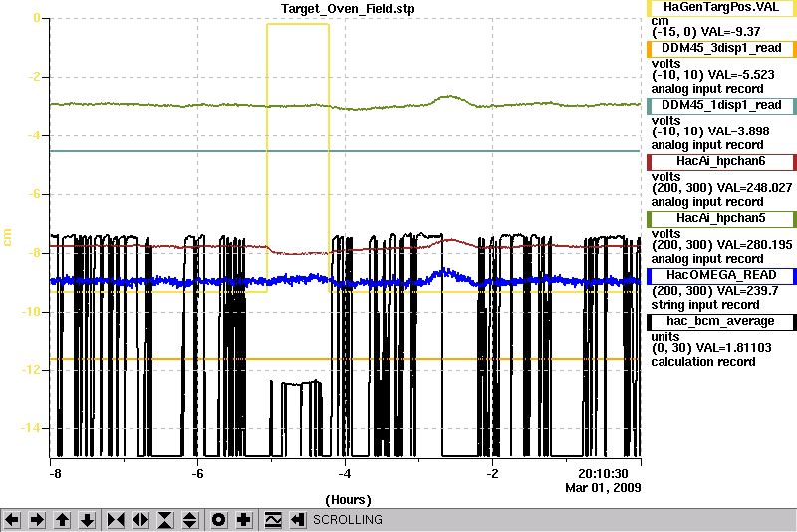Viewport: 797px width, 532px height.
Task: Click the -4 hours tick label
Action: coord(345,474)
